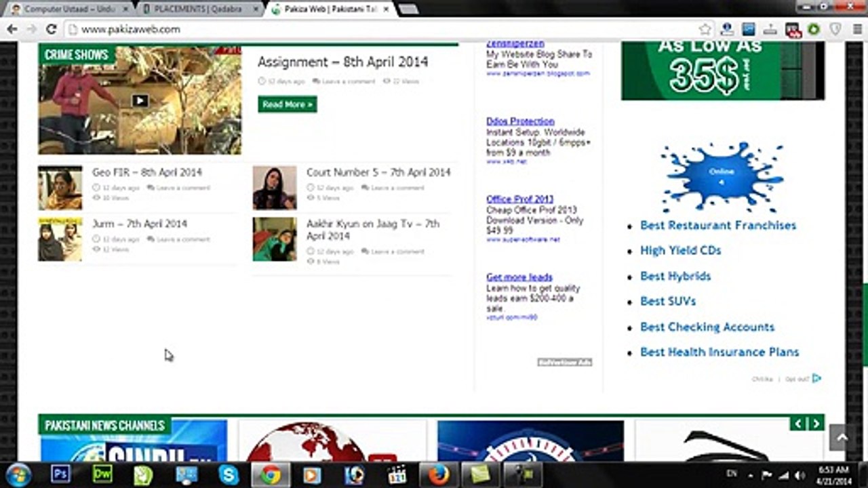Screen dimensions: 868x488
Task: Click the Opt out link near Chitika
Action: click(797, 379)
